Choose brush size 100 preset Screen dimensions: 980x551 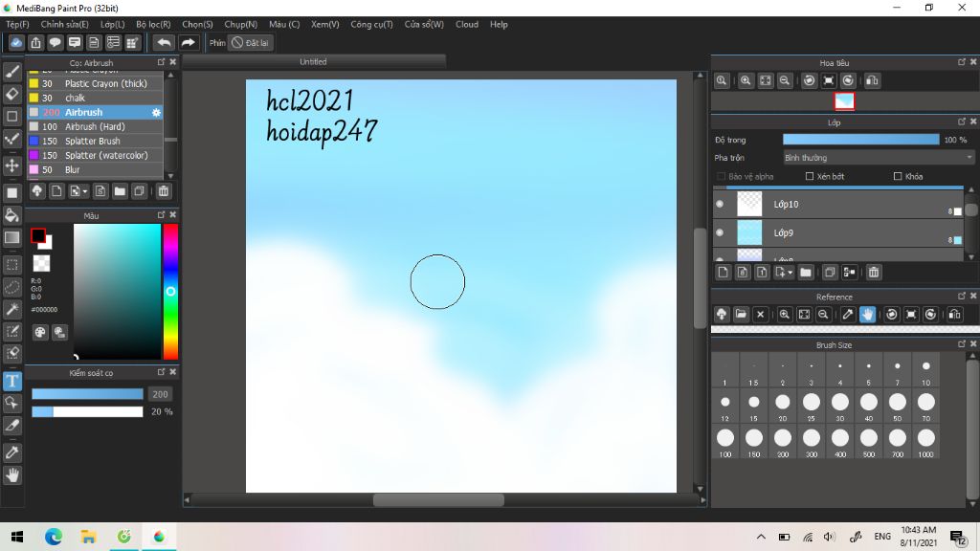(x=725, y=442)
